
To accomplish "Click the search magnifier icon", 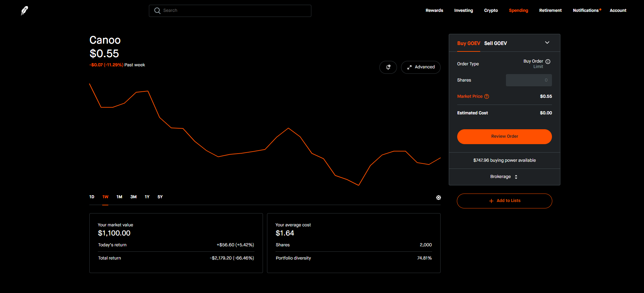I will [157, 11].
